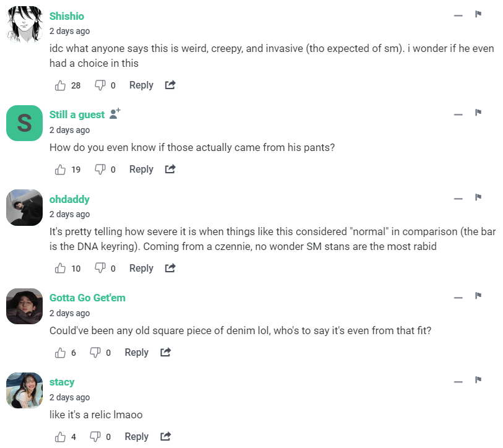Flag stacy's comment

(478, 380)
